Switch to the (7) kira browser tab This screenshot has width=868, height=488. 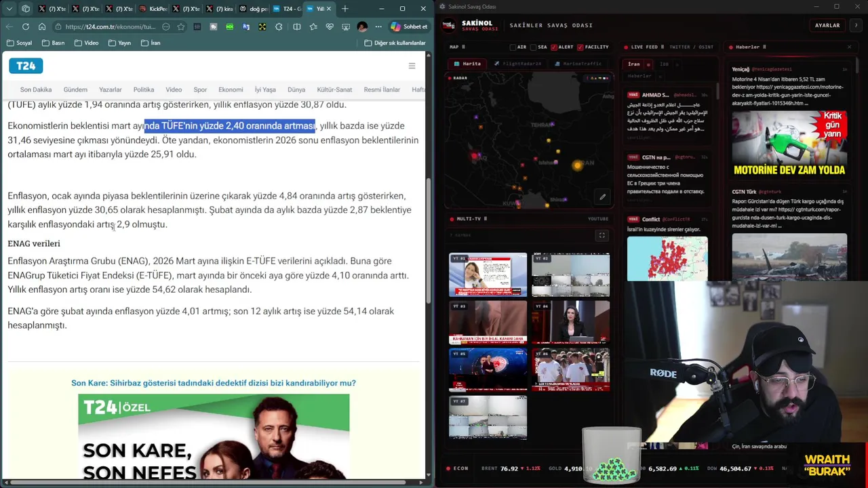pyautogui.click(x=220, y=9)
